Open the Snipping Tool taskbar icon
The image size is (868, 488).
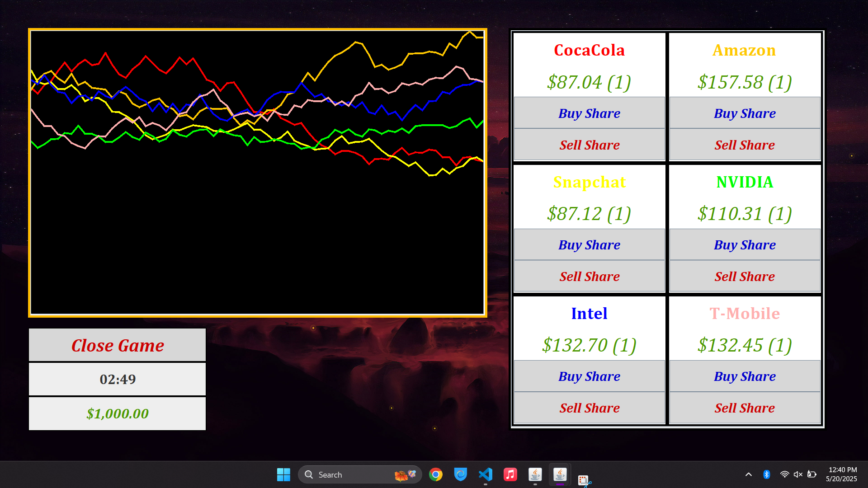(584, 480)
